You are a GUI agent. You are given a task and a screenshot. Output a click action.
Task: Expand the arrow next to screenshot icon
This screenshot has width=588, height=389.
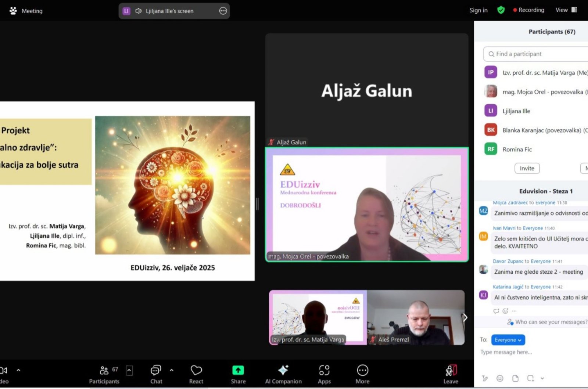pyautogui.click(x=542, y=378)
